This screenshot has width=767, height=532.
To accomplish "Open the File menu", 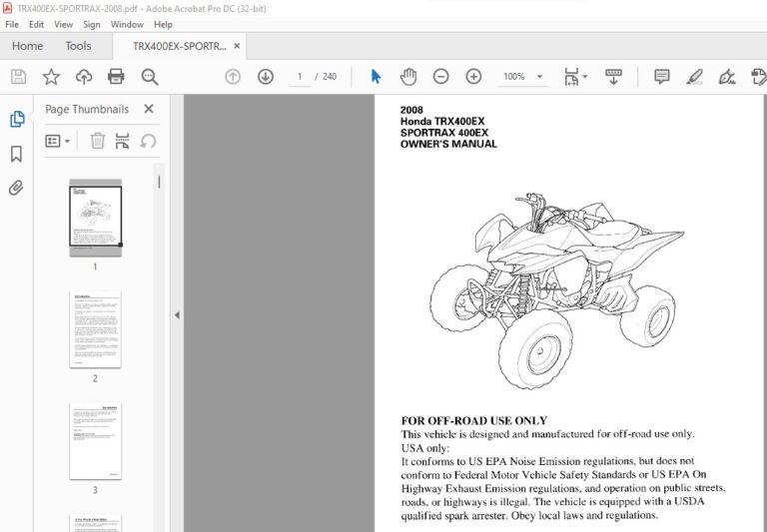I will tap(12, 24).
